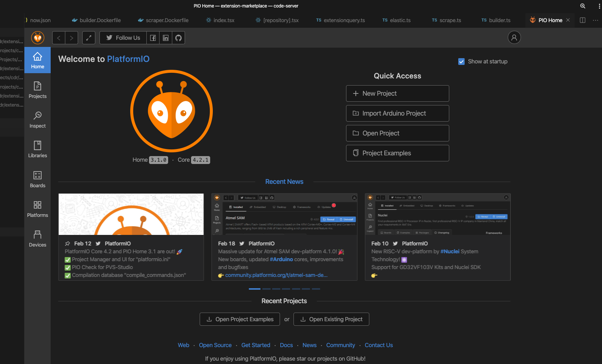Switch to the extensionquery.ts tab
602x364 pixels.
tap(340, 20)
